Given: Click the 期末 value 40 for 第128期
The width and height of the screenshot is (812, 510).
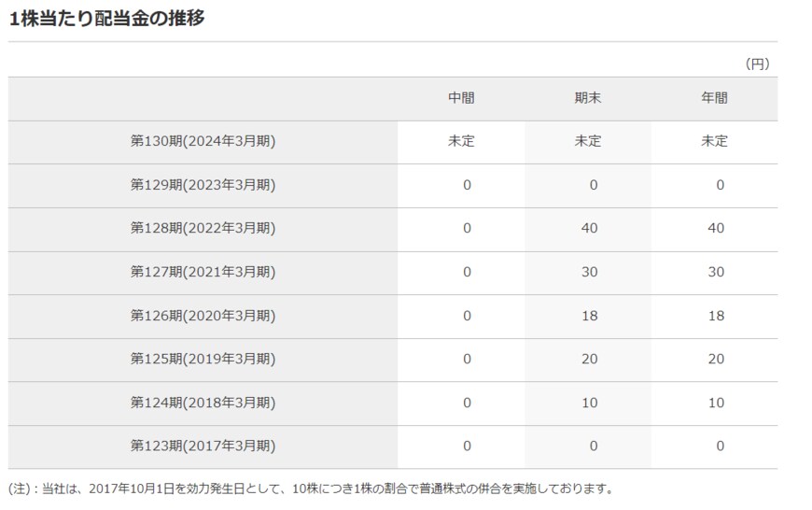Looking at the screenshot, I should (x=588, y=229).
